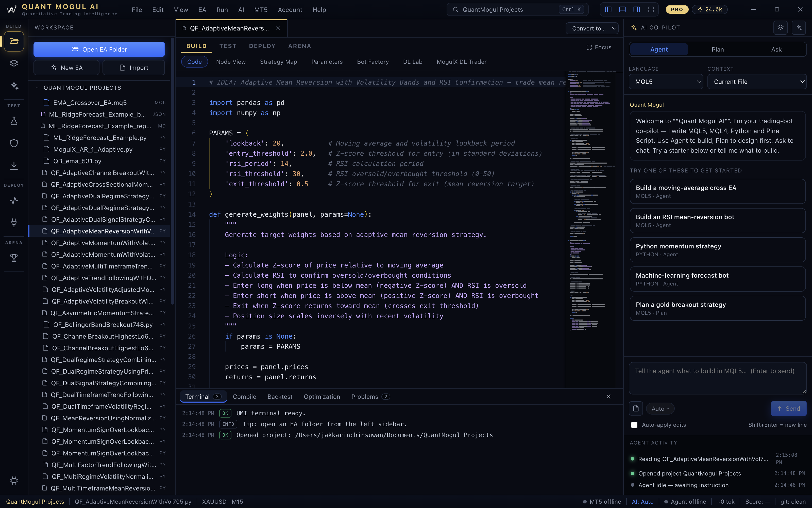Collapse the QuantMogul Projects tree

(x=37, y=88)
